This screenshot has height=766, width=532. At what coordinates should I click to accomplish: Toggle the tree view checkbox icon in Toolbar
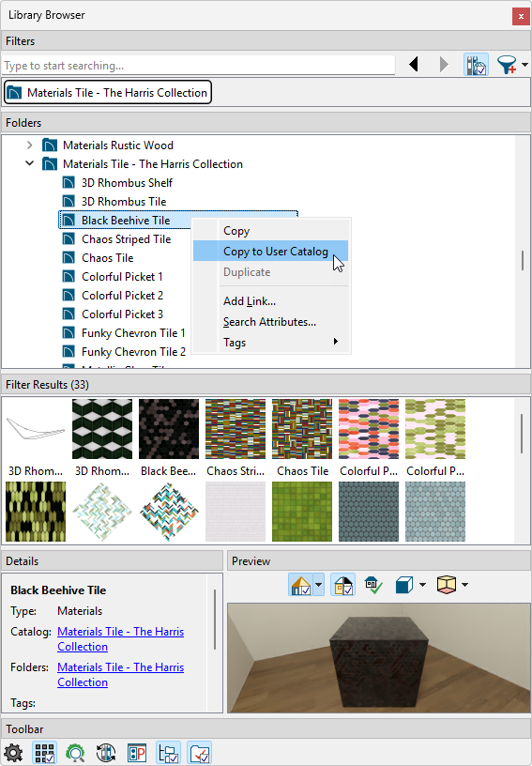pyautogui.click(x=168, y=753)
